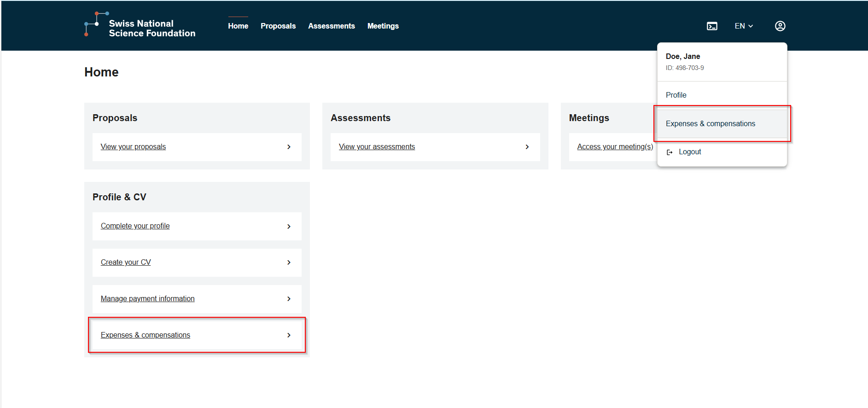Select the Home navigation tab
This screenshot has width=868, height=408.
tap(238, 26)
